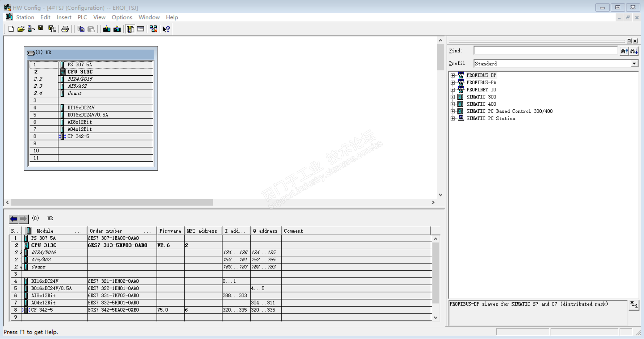Click the search up binoculars icon
The height and width of the screenshot is (339, 644).
coord(624,51)
